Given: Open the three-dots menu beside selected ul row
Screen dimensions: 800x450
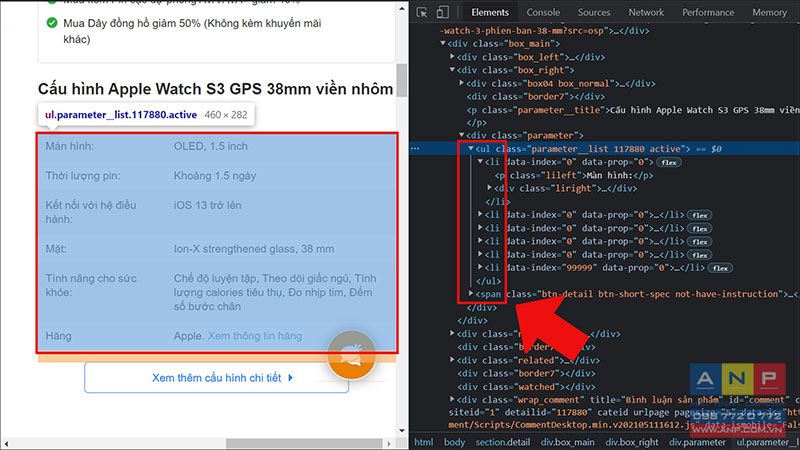Looking at the screenshot, I should click(x=415, y=148).
